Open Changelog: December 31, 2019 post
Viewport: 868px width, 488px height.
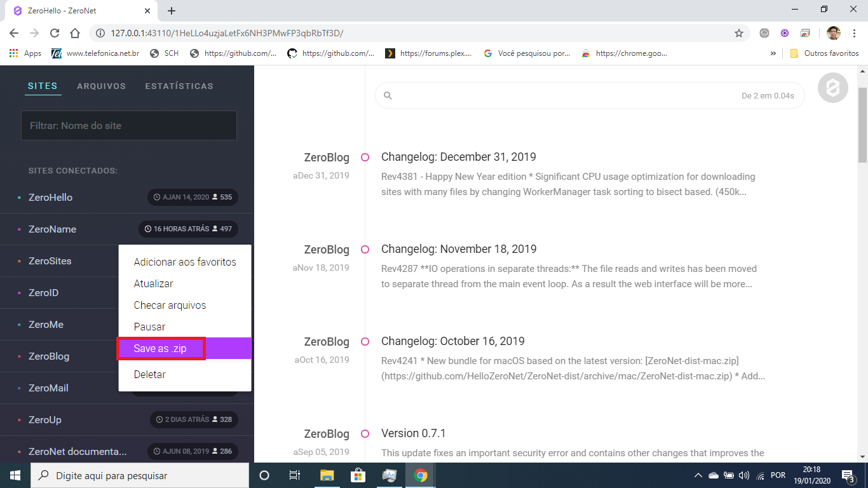click(x=459, y=157)
